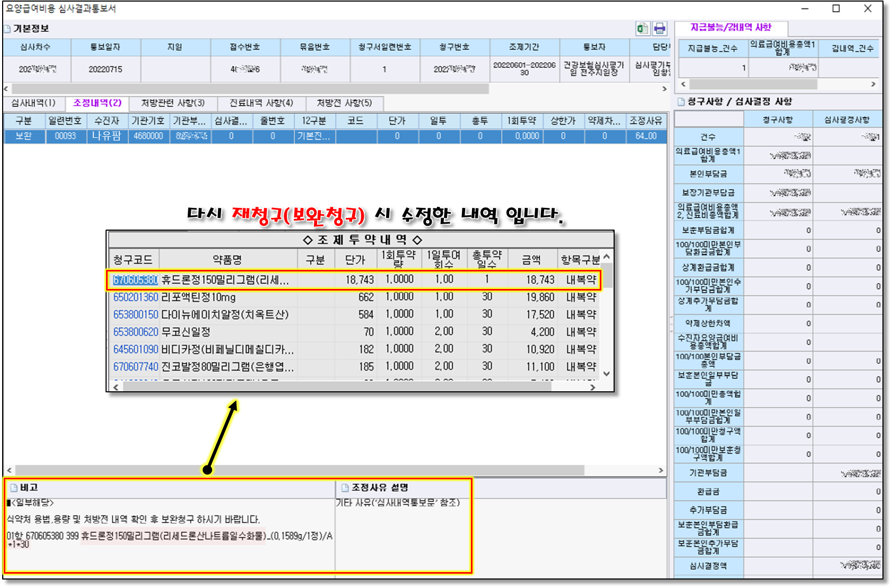The image size is (892, 588).
Task: Open the 처방관련 사항(3) tab
Action: point(172,103)
